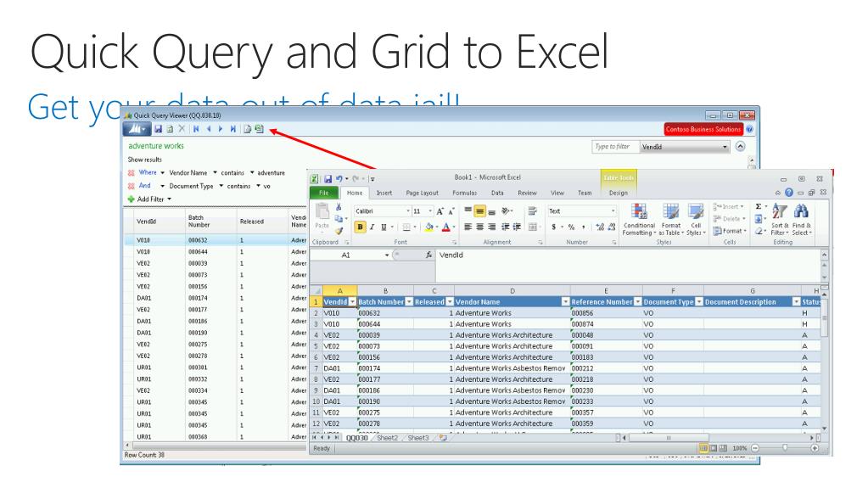Image resolution: width=868 pixels, height=488 pixels.
Task: Switch to the Formulas ribbon tab
Action: tap(464, 193)
